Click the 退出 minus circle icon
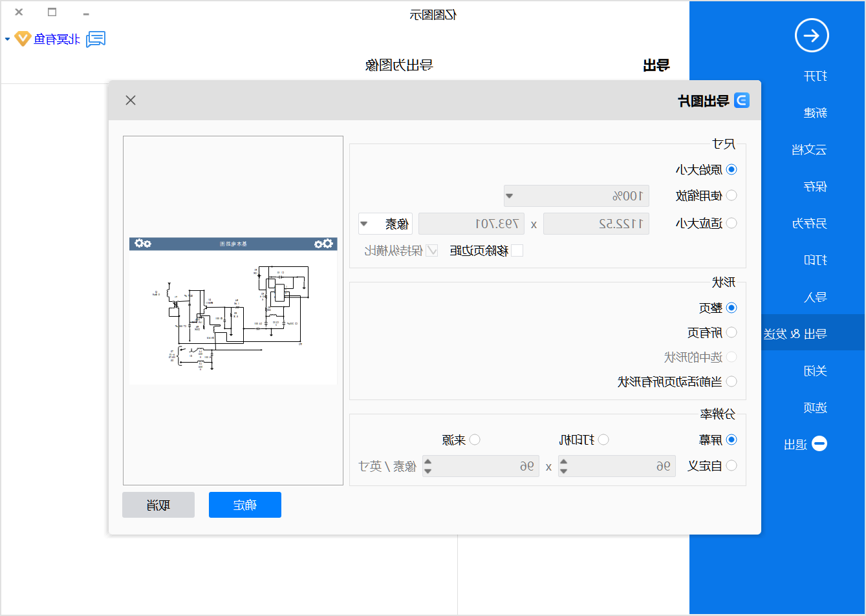 click(x=819, y=443)
